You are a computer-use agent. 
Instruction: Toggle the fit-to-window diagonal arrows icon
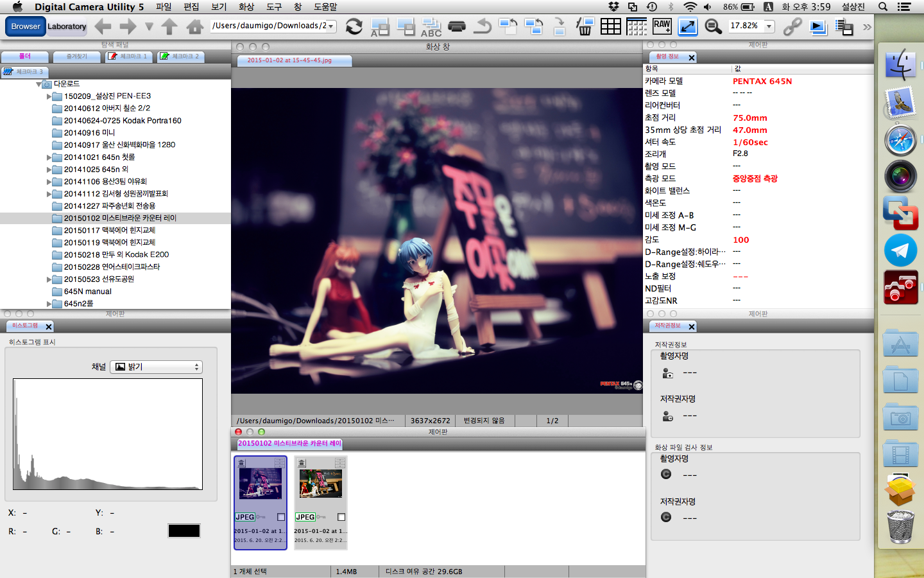point(688,26)
